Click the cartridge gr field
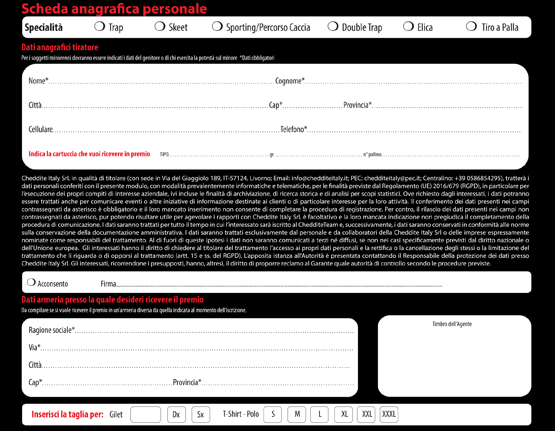The image size is (555, 431). [318, 155]
